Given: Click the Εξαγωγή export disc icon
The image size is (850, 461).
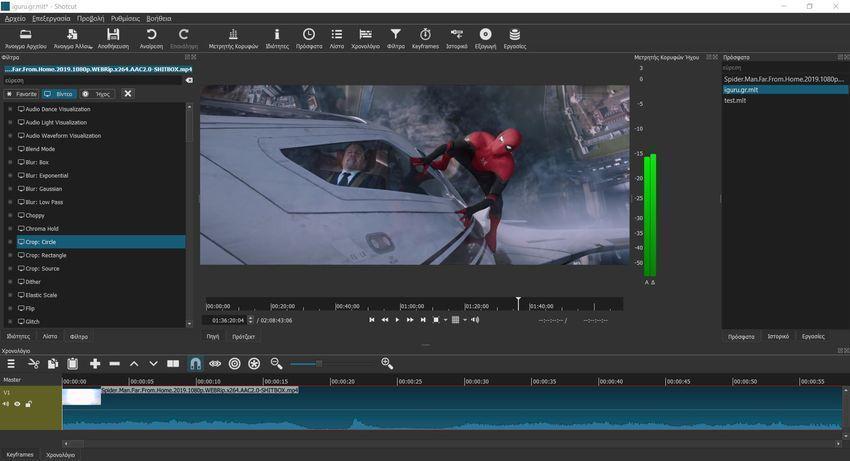Looking at the screenshot, I should (485, 34).
